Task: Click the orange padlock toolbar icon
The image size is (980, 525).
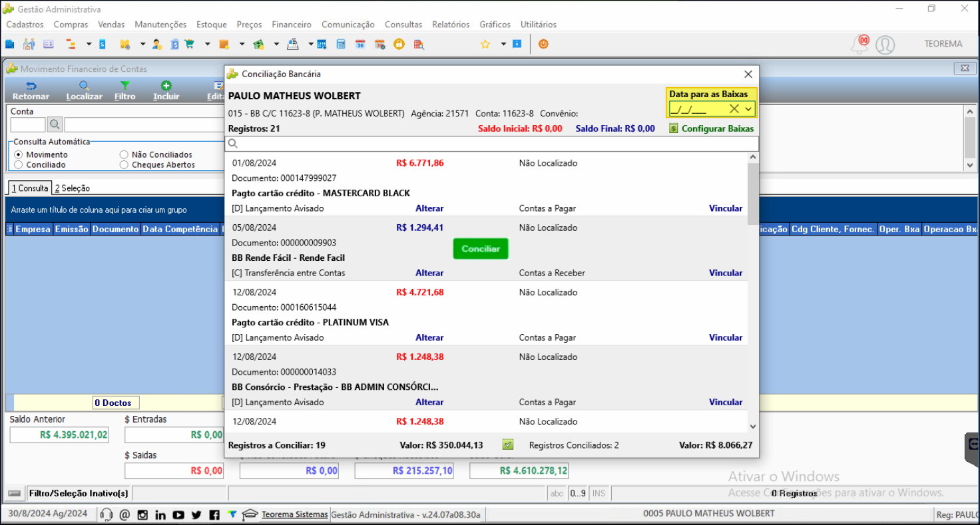Action: coord(399,44)
